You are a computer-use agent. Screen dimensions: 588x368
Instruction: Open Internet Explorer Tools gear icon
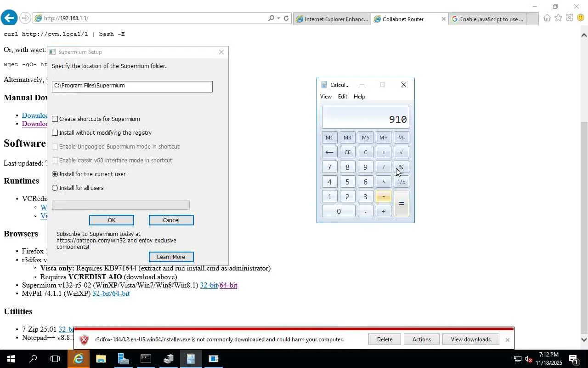tap(570, 18)
